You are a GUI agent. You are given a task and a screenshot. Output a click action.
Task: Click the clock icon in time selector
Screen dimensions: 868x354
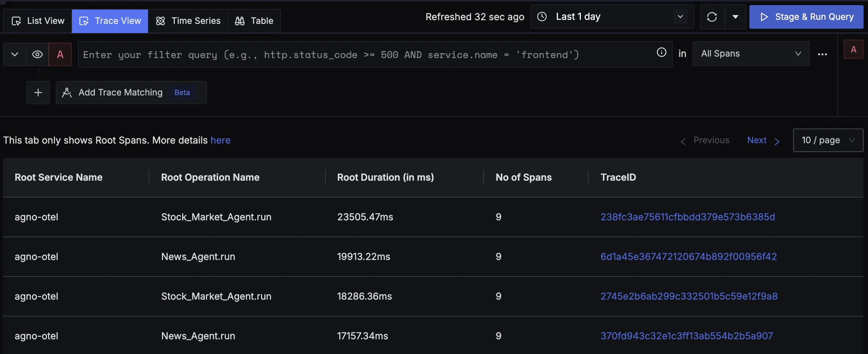pyautogui.click(x=542, y=17)
